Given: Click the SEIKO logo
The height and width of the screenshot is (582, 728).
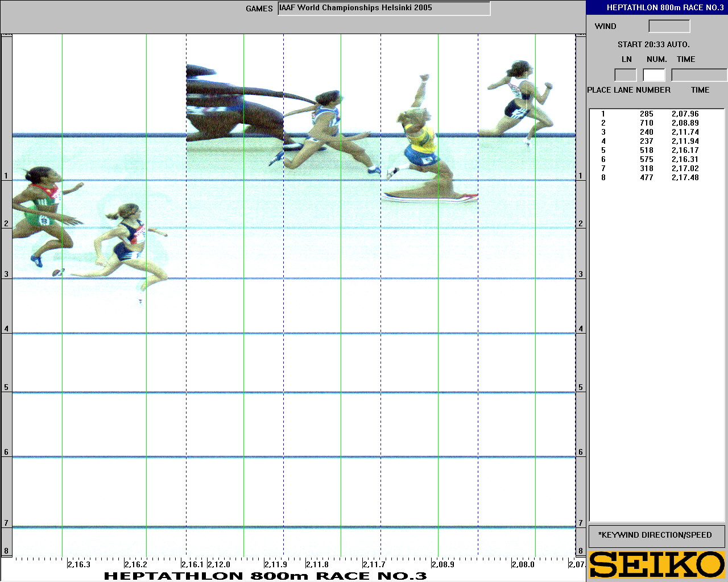Looking at the screenshot, I should (x=657, y=564).
